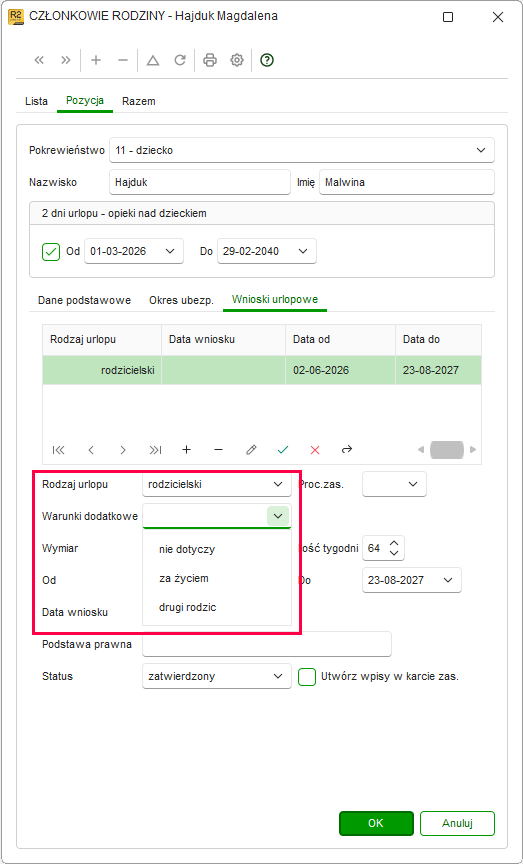Go to next leave request row
The width and height of the screenshot is (523, 864).
tap(123, 450)
